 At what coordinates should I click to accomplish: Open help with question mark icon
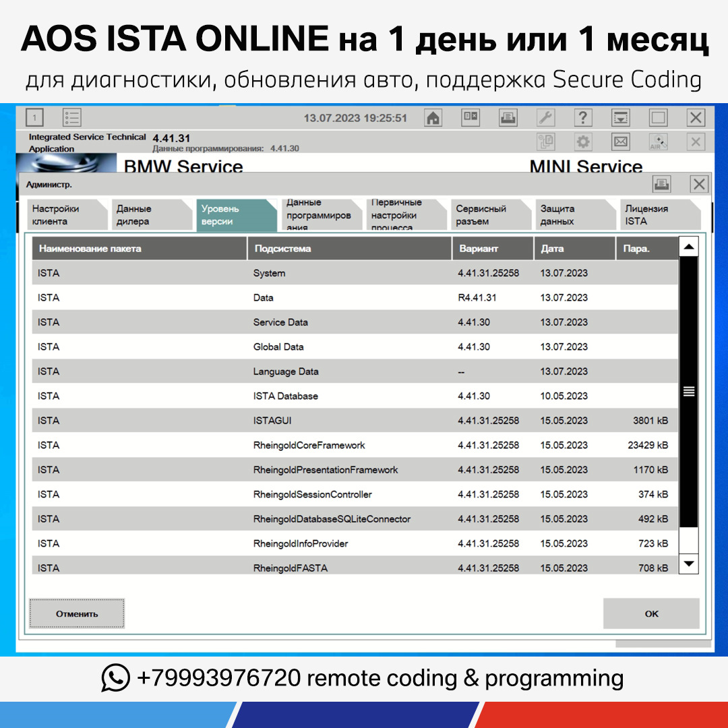coord(583,118)
